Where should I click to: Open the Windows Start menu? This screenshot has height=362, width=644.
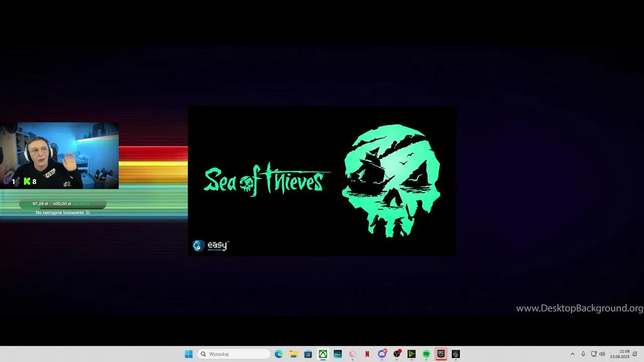click(189, 354)
